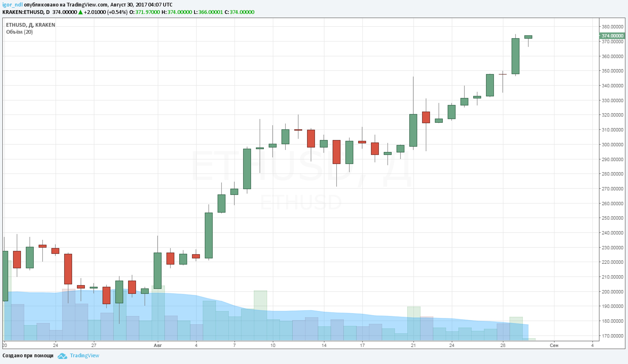Viewport: 628px width, 364px height.
Task: Click the 170.00000 price scale label
Action: 612,336
